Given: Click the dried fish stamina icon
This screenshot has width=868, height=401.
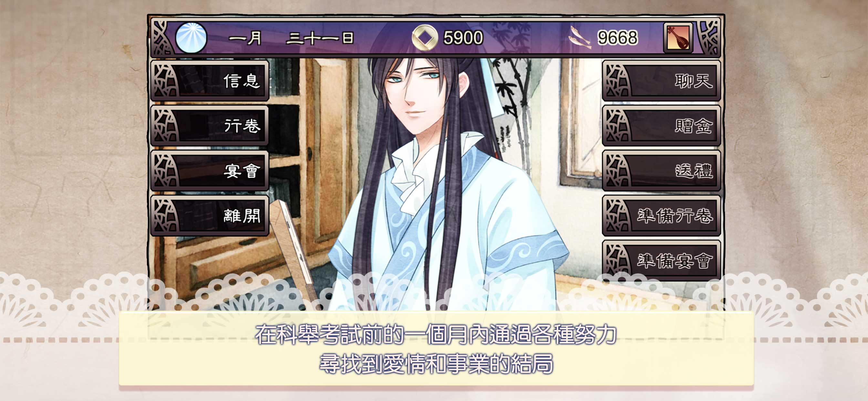Looking at the screenshot, I should (x=580, y=38).
